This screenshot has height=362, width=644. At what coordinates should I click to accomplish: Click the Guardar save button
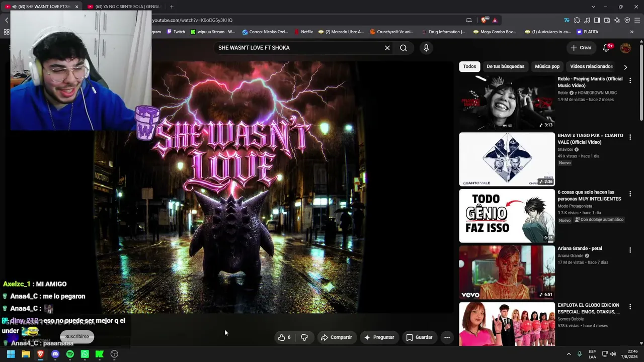420,337
